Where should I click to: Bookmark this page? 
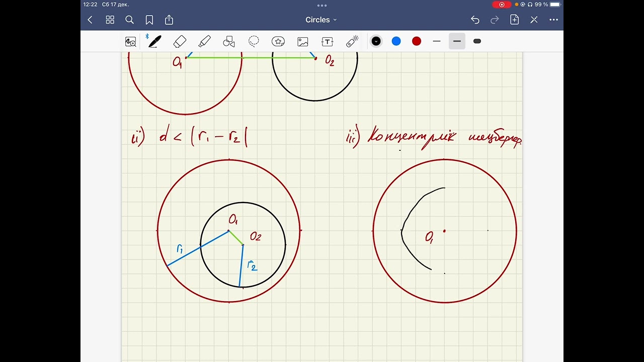(149, 20)
